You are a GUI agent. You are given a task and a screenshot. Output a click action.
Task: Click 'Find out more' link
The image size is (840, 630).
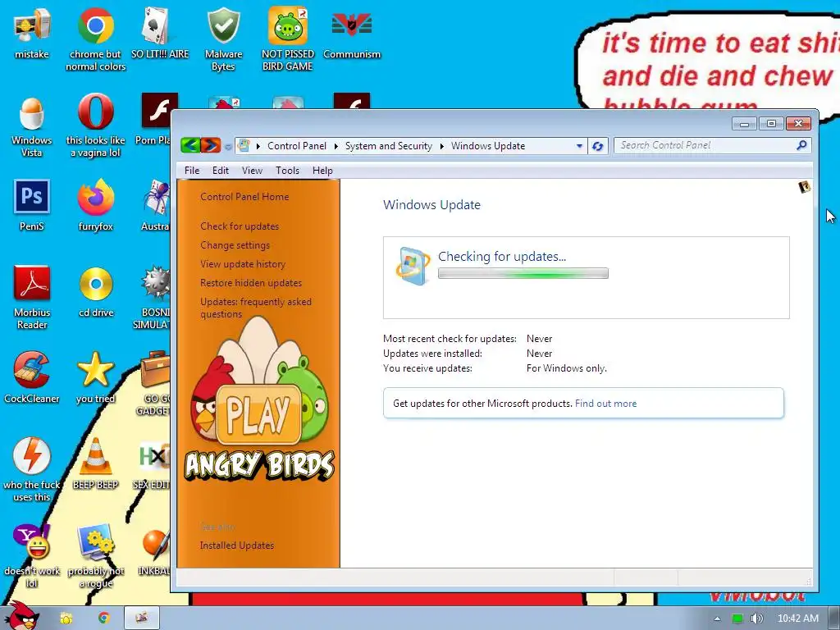click(x=605, y=404)
